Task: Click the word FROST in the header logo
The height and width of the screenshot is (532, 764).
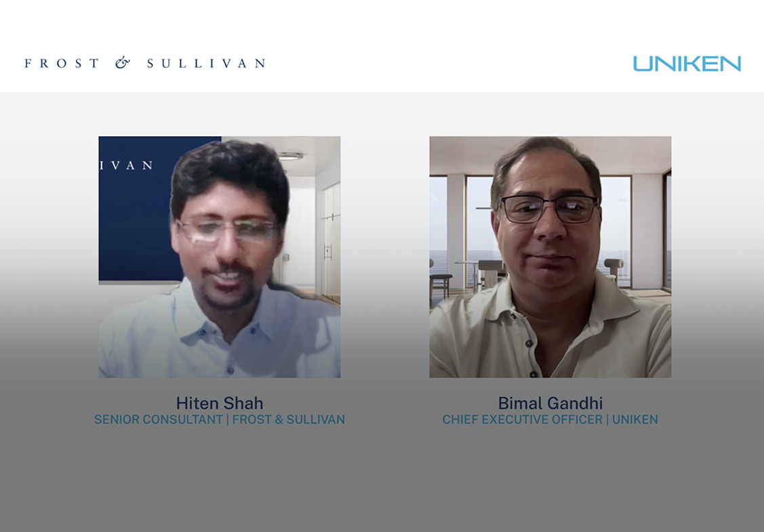Action: pos(62,63)
